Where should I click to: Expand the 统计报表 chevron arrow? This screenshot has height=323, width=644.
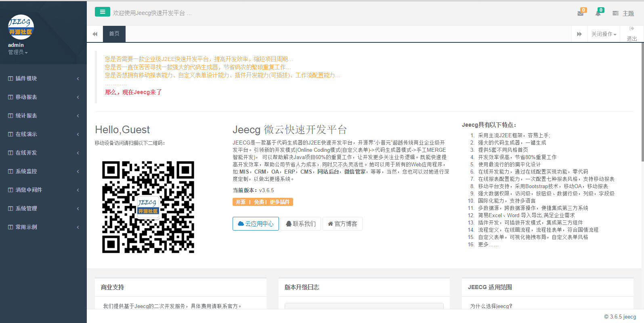pos(78,116)
